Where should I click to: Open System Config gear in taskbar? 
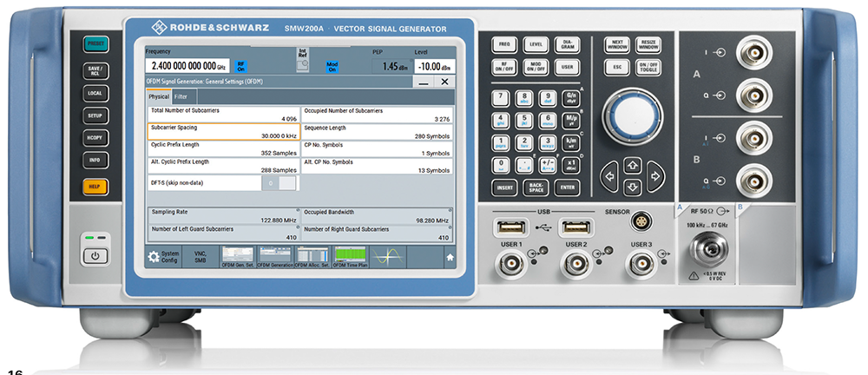155,257
